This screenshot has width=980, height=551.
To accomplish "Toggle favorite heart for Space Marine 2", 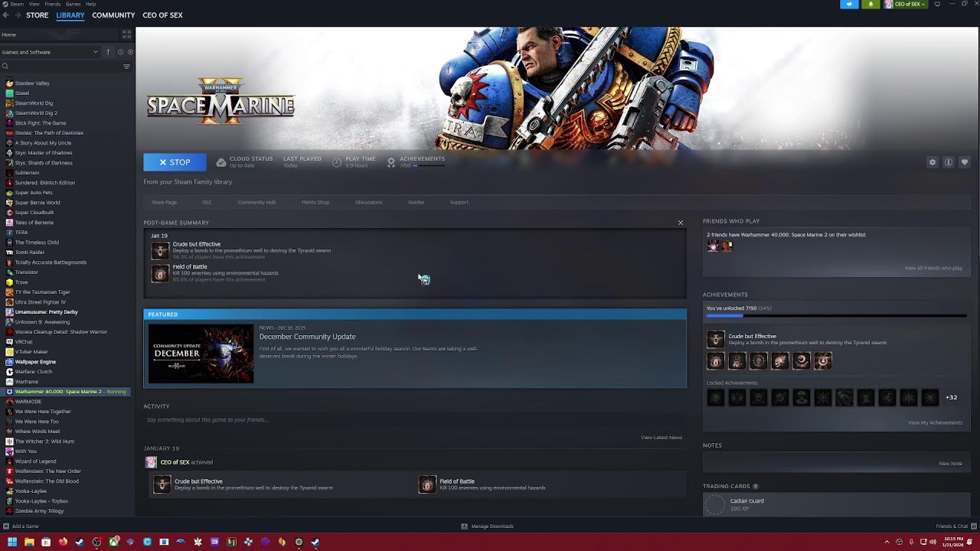I will point(965,162).
